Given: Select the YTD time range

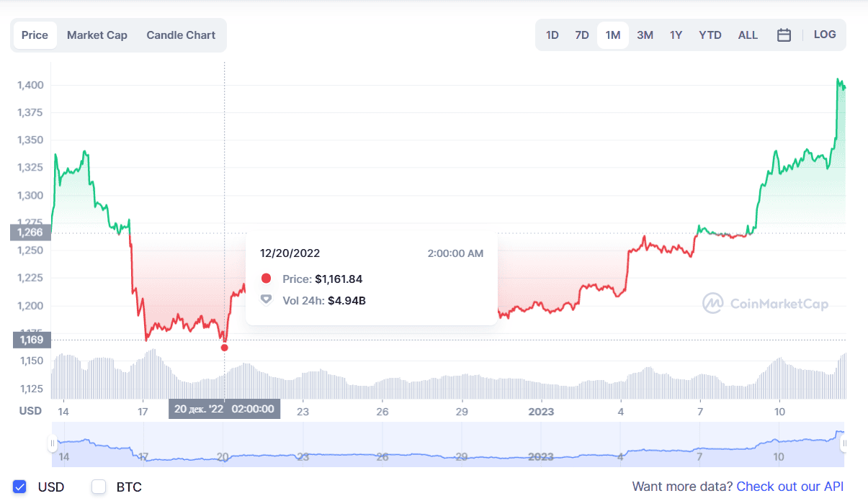Looking at the screenshot, I should 710,35.
